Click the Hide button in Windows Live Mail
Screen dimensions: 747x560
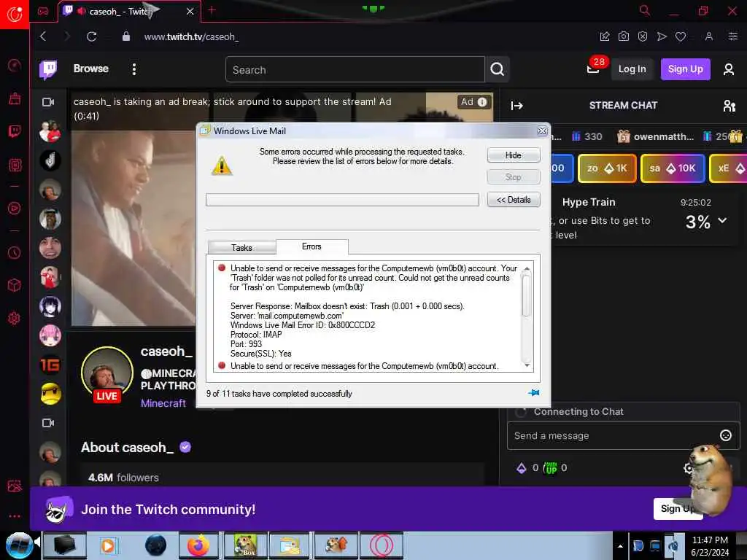coord(514,155)
